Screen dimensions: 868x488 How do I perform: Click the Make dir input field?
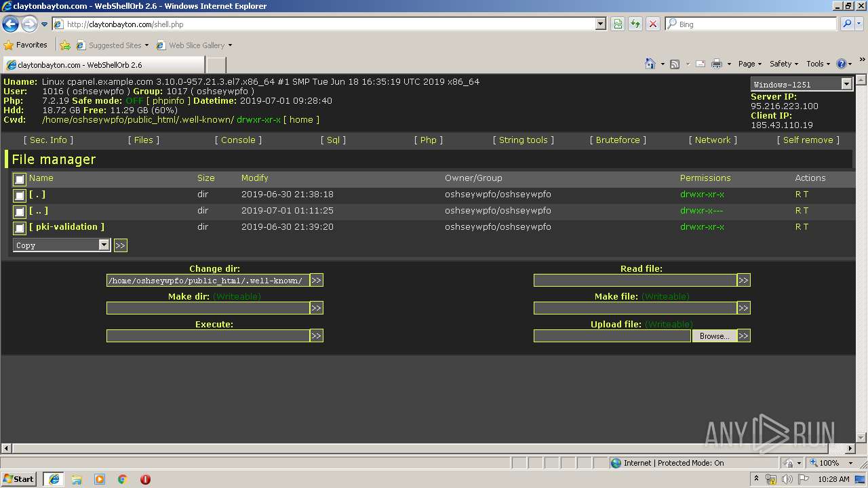click(x=208, y=308)
